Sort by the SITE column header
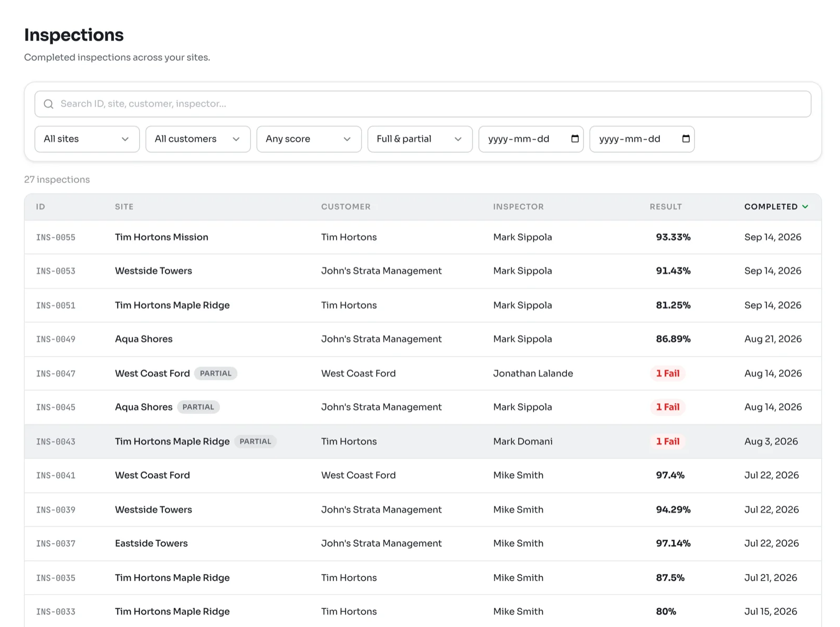 pyautogui.click(x=124, y=207)
